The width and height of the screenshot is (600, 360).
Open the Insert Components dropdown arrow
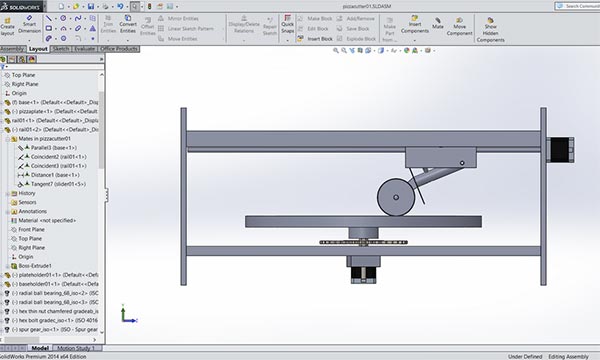(x=415, y=40)
